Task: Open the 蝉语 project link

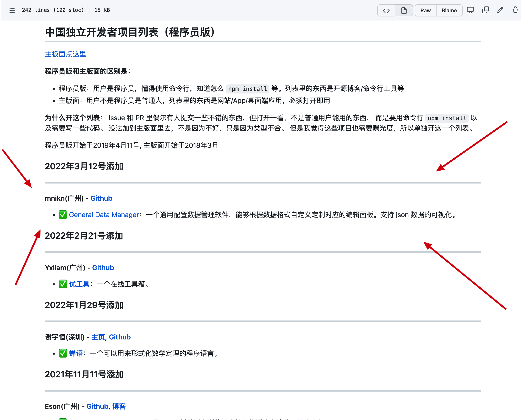Action: pos(76,353)
